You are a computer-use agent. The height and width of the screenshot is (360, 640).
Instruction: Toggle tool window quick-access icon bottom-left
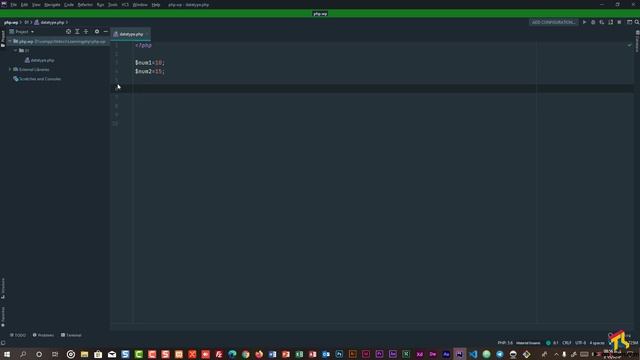click(3, 343)
